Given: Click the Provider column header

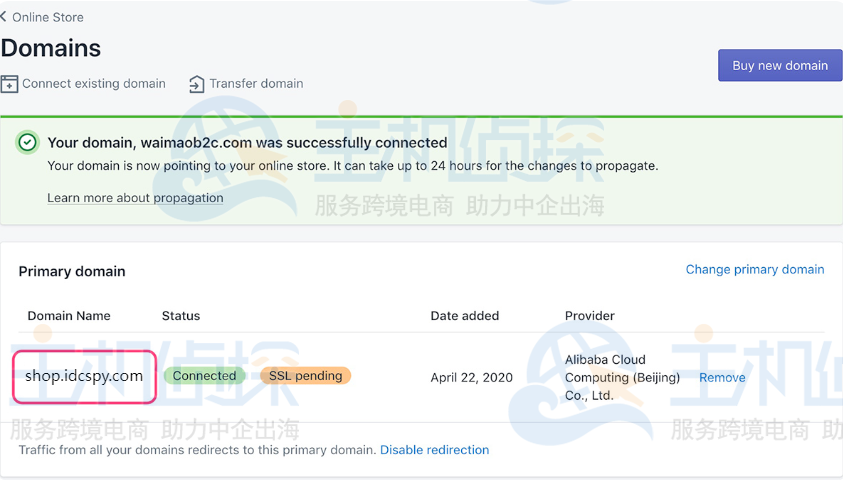Looking at the screenshot, I should (x=590, y=316).
